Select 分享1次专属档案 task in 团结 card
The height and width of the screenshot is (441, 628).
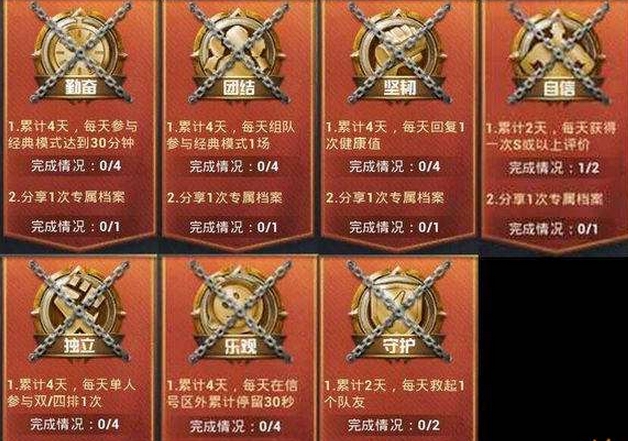[225, 198]
